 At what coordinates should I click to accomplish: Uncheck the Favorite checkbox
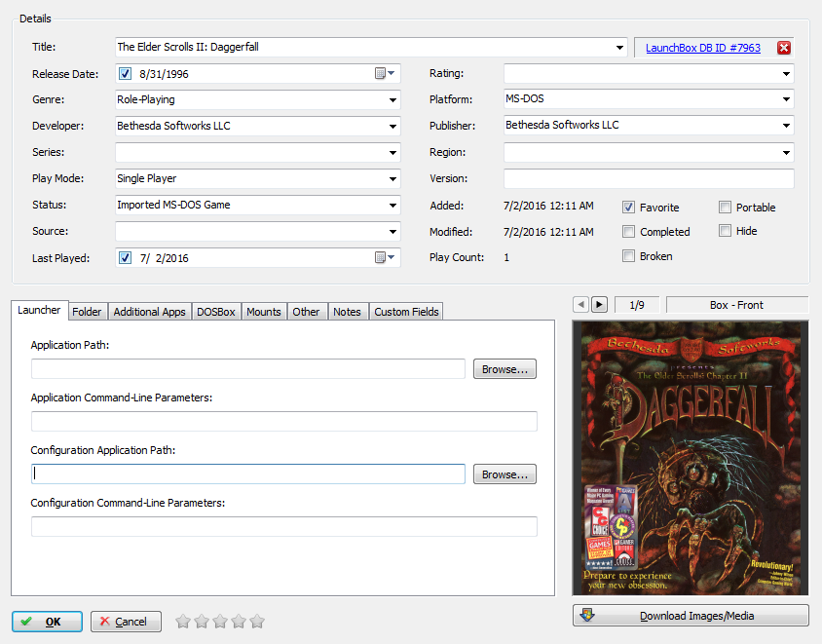click(628, 208)
